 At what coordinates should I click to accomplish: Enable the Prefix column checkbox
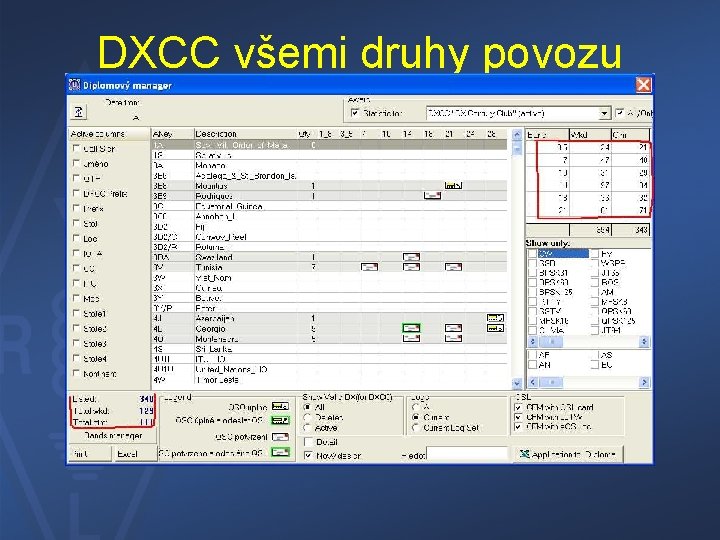click(76, 208)
